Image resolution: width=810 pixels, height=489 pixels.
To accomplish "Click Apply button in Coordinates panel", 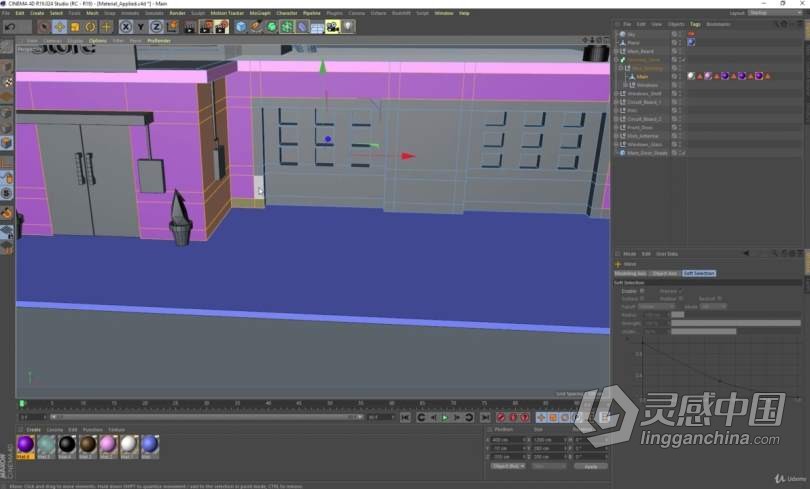I will pyautogui.click(x=590, y=466).
